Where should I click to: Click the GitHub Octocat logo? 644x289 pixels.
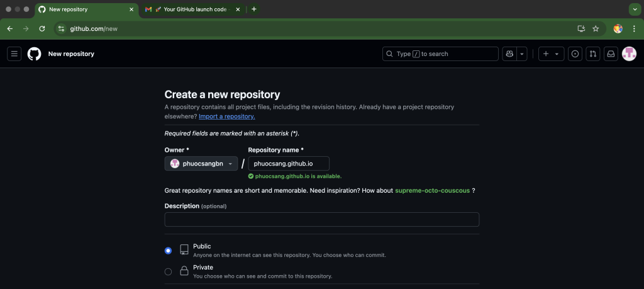tap(34, 54)
